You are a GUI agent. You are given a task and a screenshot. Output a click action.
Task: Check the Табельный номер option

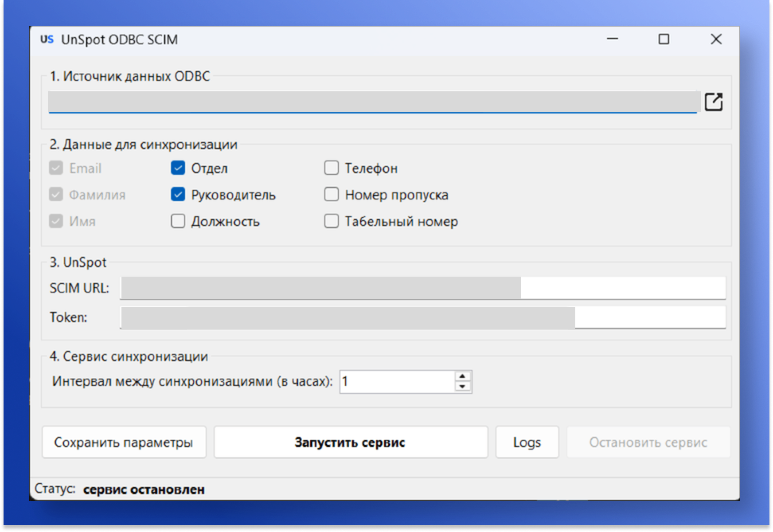(x=332, y=221)
